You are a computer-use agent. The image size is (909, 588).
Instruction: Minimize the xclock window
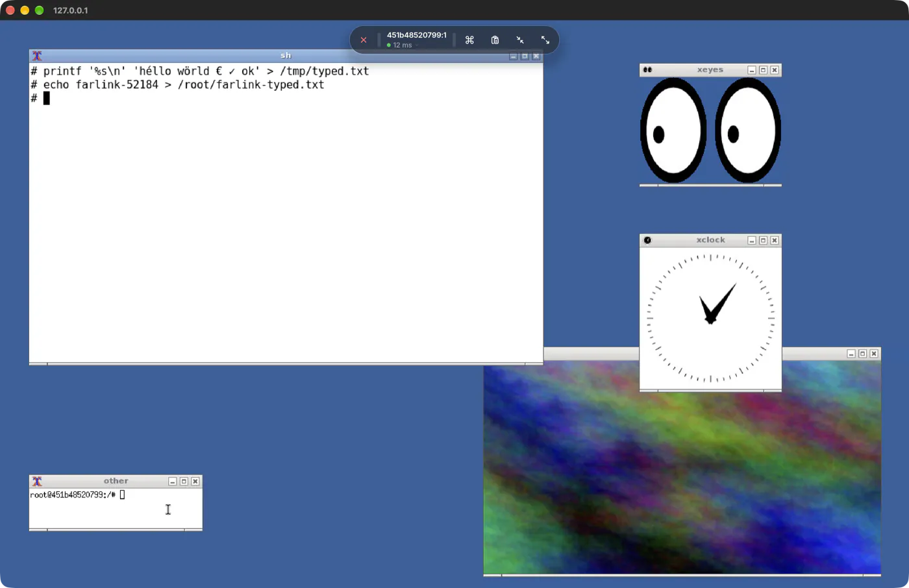tap(752, 240)
